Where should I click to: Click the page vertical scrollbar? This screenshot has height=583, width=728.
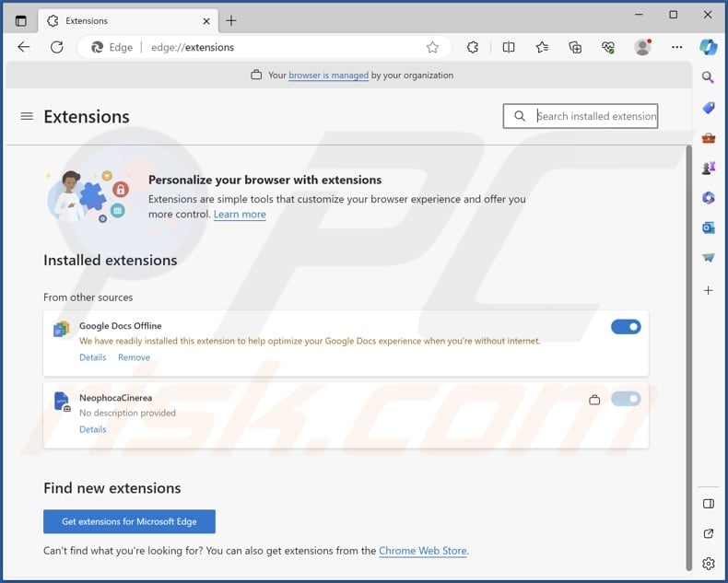pyautogui.click(x=689, y=357)
